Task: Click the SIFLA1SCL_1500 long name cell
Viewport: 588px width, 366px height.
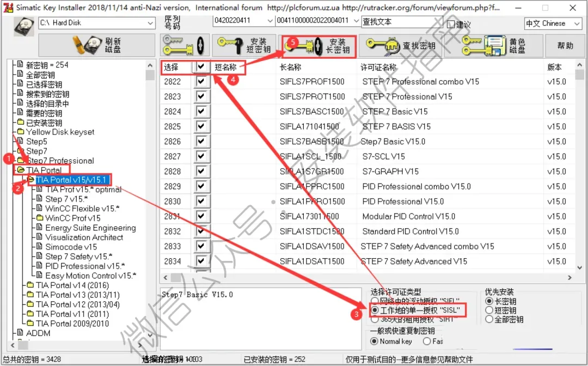Action: click(x=310, y=156)
